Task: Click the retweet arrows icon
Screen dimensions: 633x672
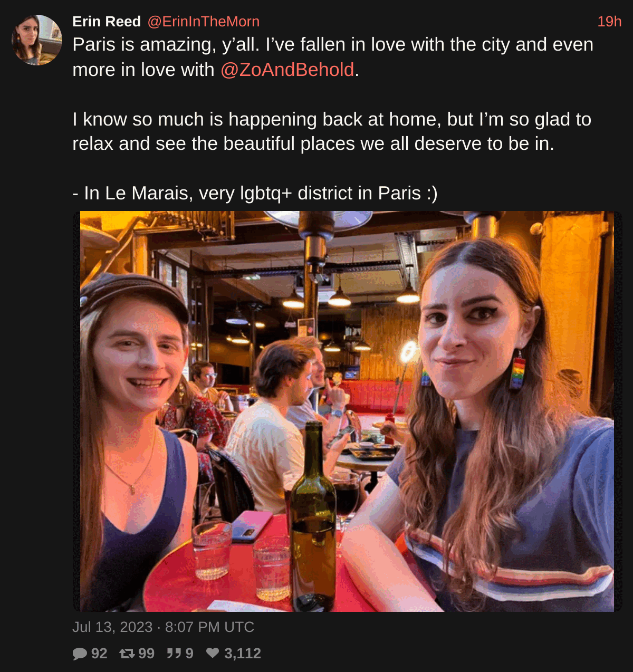Action: [127, 654]
